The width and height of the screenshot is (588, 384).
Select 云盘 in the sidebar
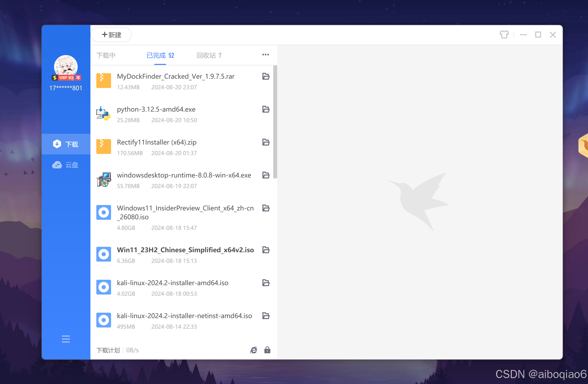click(x=66, y=165)
